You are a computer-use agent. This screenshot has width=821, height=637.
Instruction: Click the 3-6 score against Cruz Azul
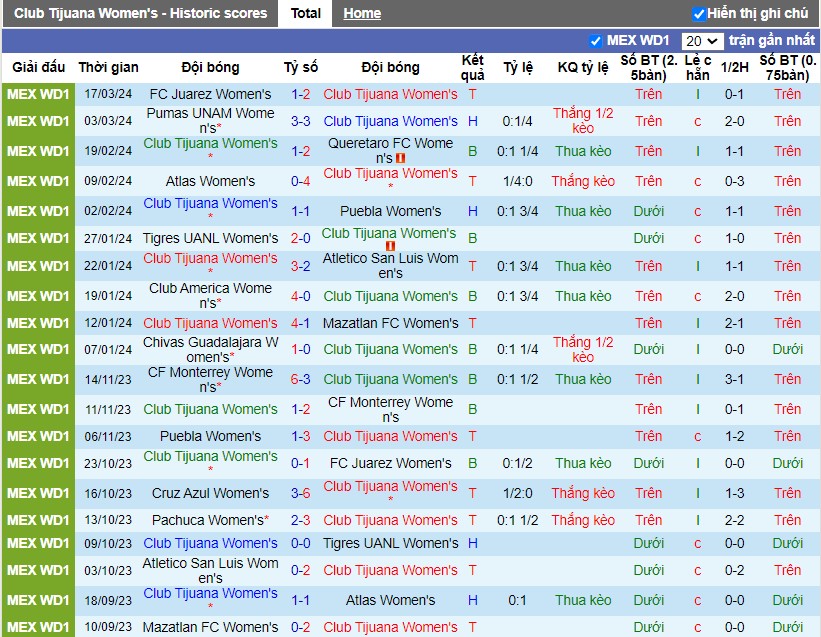coord(301,493)
